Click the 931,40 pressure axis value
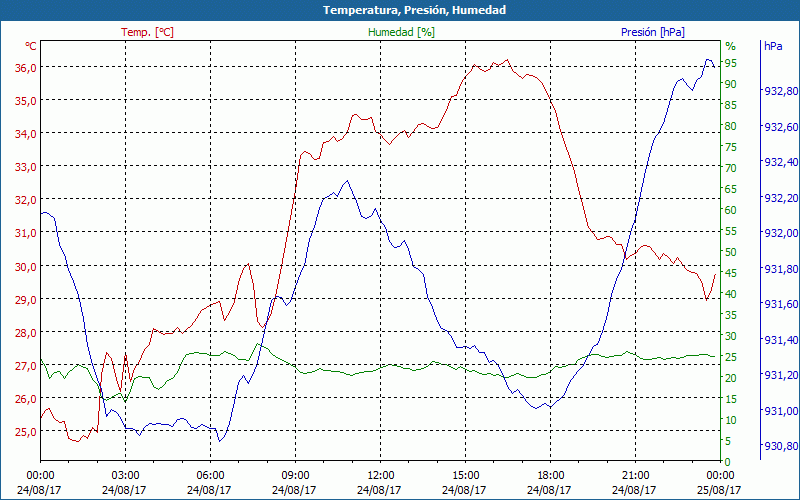This screenshot has width=800, height=500. (x=781, y=340)
